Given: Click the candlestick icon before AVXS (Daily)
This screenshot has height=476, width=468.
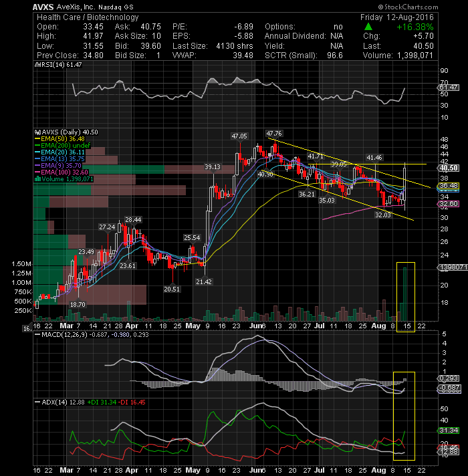Looking at the screenshot, I should [37, 132].
